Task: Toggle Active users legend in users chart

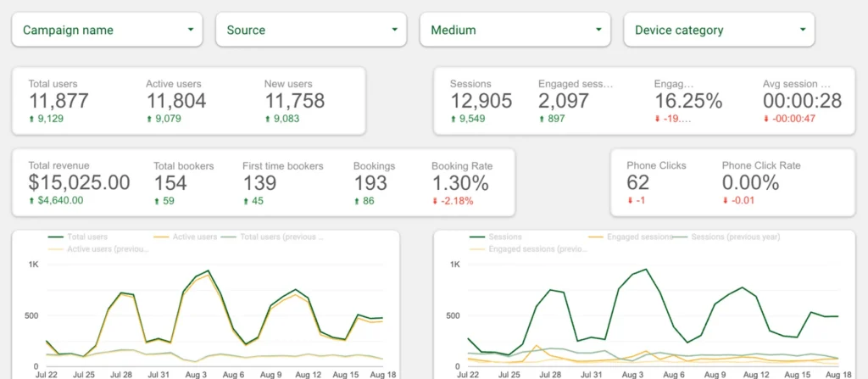Action: [x=186, y=237]
